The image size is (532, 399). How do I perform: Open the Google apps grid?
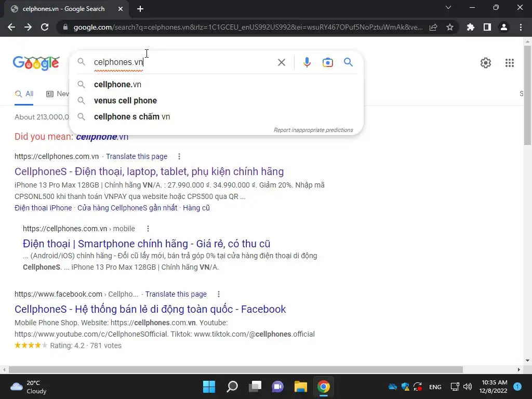click(x=510, y=63)
